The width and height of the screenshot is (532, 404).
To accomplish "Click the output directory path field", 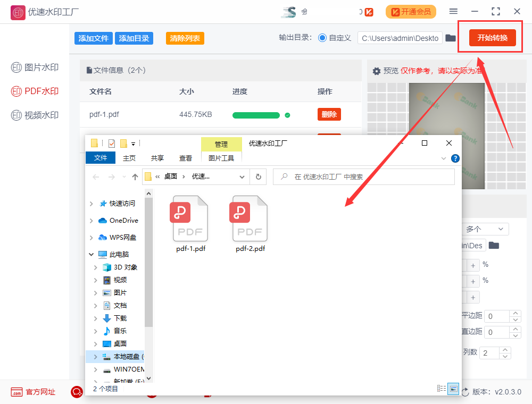I will pos(400,38).
